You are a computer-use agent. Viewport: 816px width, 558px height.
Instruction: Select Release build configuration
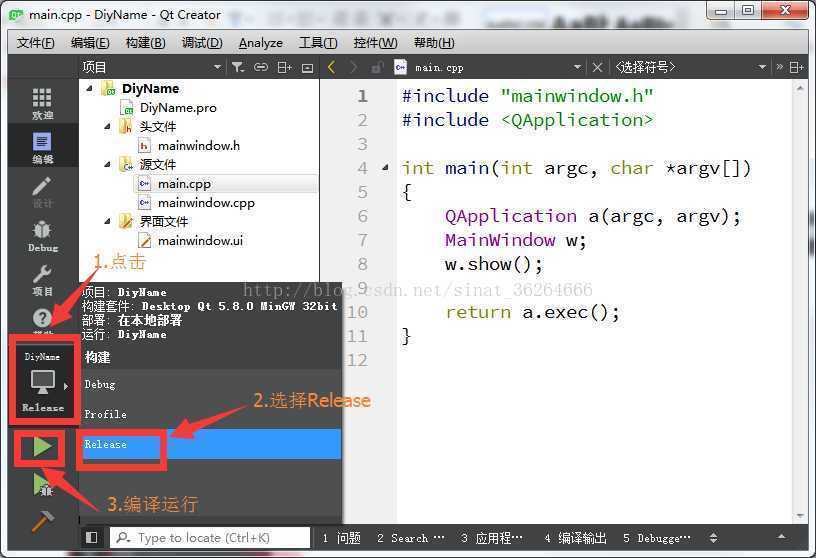[211, 444]
